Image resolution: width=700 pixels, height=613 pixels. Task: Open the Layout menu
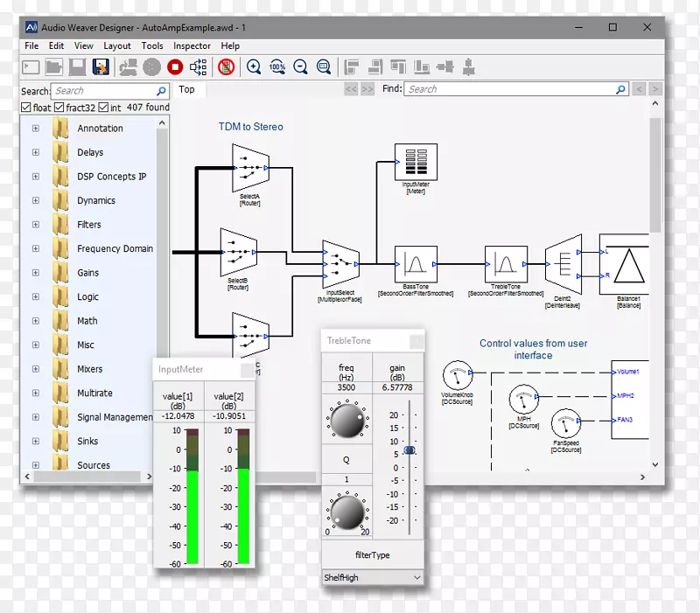117,45
